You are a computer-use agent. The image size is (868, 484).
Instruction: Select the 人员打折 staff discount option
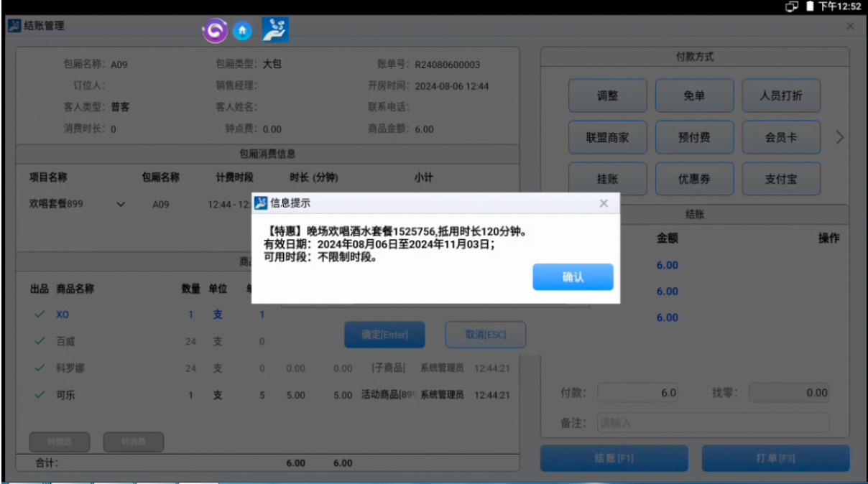(x=781, y=96)
